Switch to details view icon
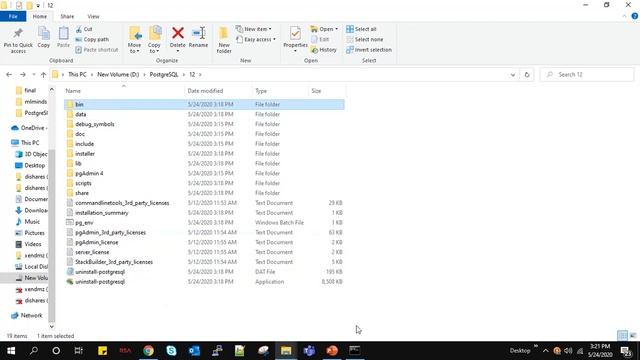 coord(622,336)
